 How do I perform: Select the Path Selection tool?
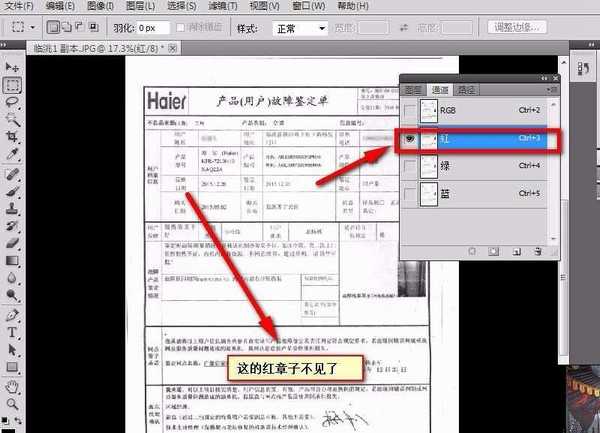(x=12, y=350)
